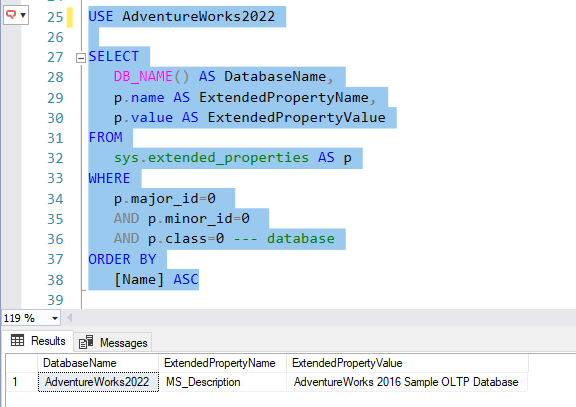576x407 pixels.
Task: Switch to the Results tab
Action: point(38,341)
